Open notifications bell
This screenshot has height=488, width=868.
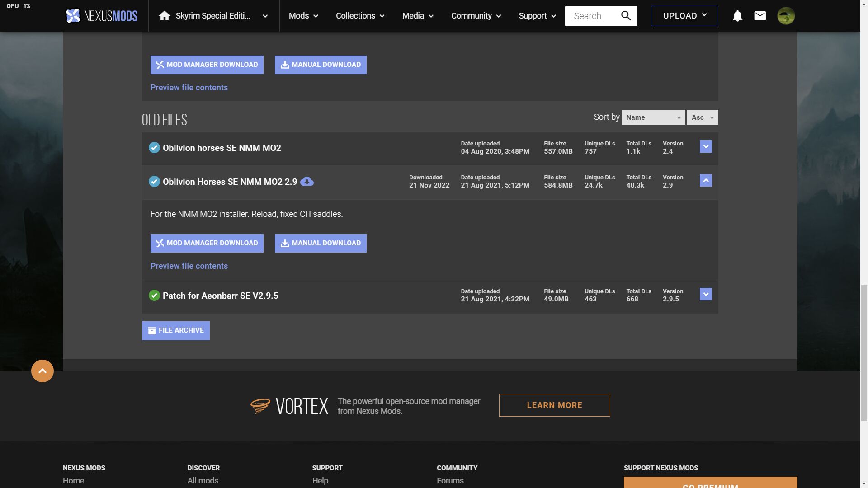[737, 16]
